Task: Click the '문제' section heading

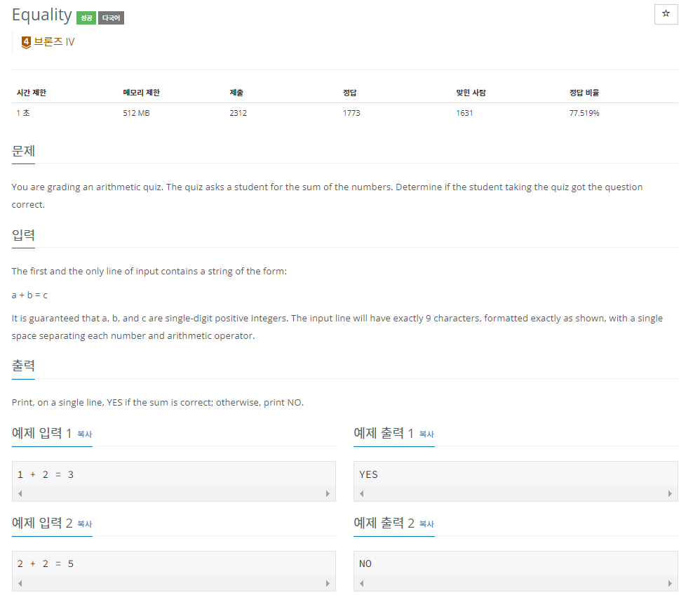Action: 23,151
